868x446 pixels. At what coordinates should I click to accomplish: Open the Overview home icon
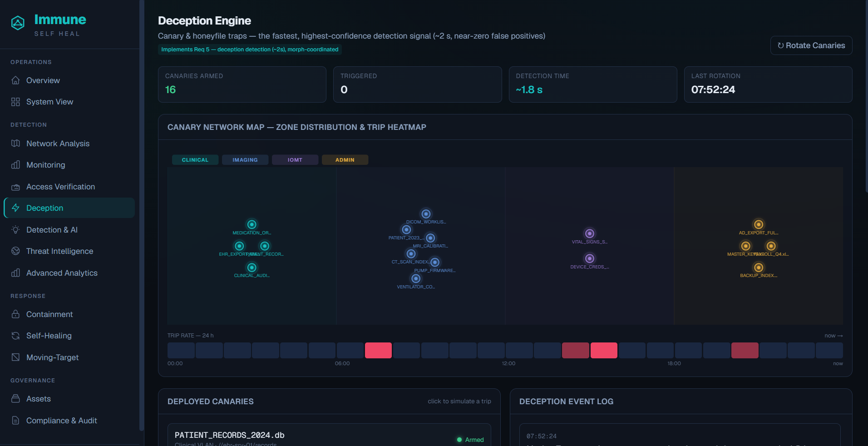pyautogui.click(x=15, y=80)
